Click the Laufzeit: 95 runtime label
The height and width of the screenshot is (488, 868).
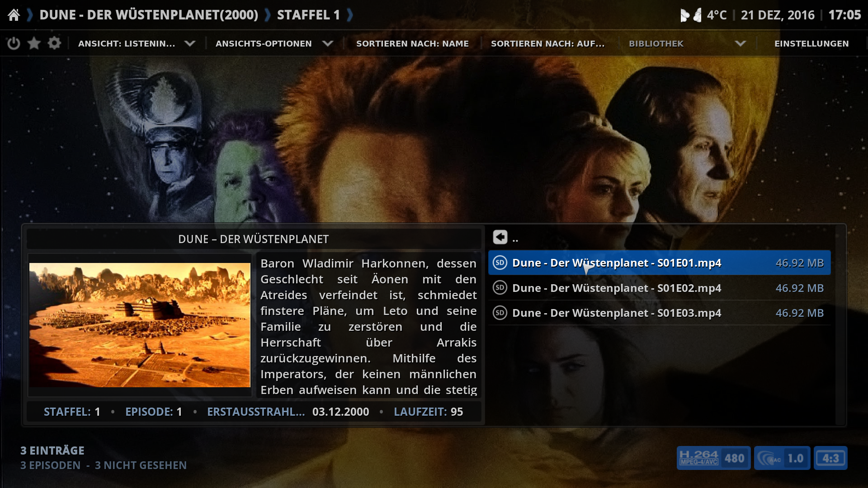click(x=428, y=412)
